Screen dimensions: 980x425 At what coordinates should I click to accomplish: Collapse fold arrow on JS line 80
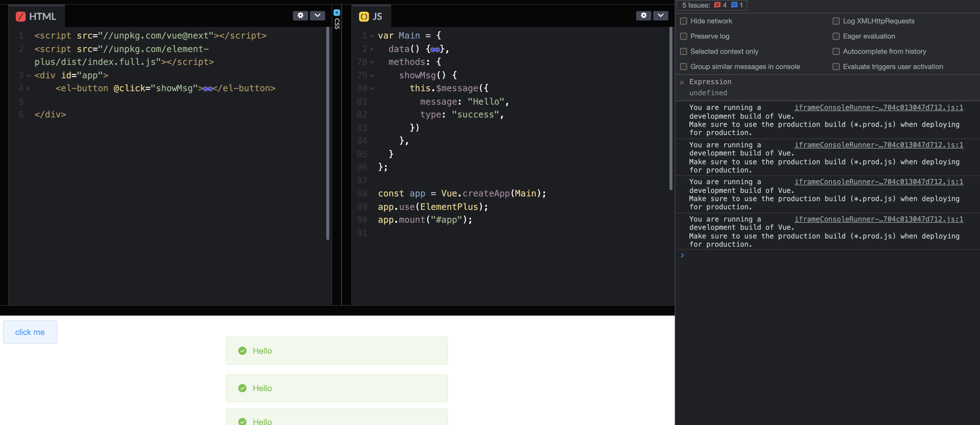click(x=372, y=88)
